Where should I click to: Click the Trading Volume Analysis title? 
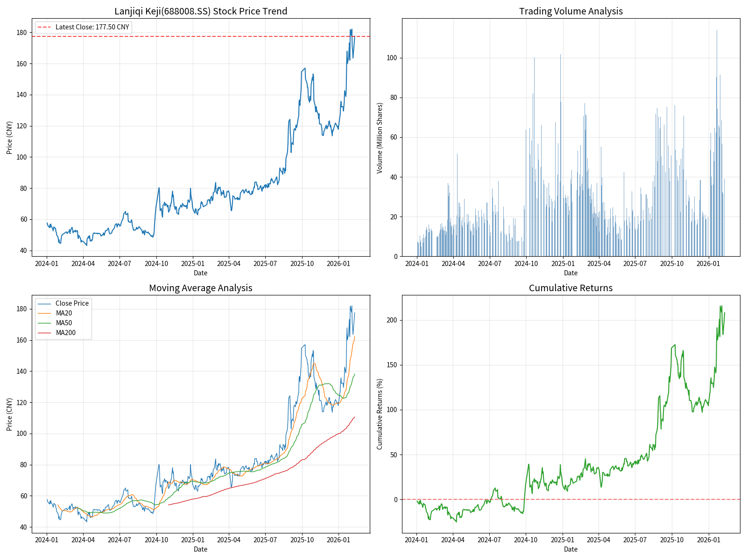(x=571, y=11)
